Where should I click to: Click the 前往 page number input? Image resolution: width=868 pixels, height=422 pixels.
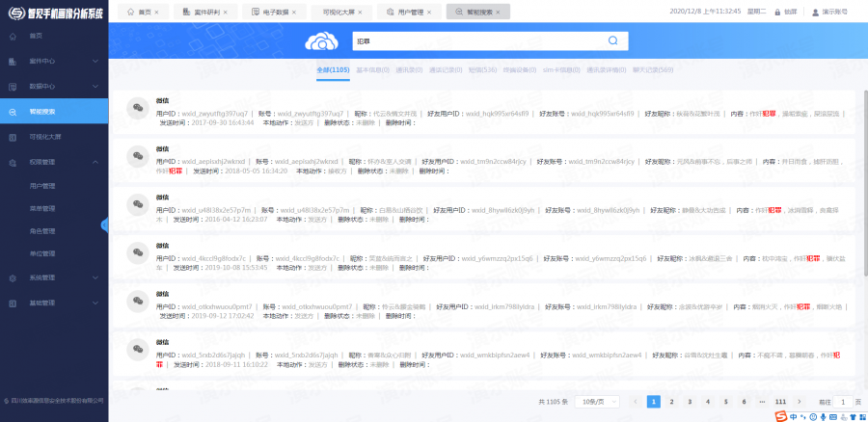click(x=843, y=402)
